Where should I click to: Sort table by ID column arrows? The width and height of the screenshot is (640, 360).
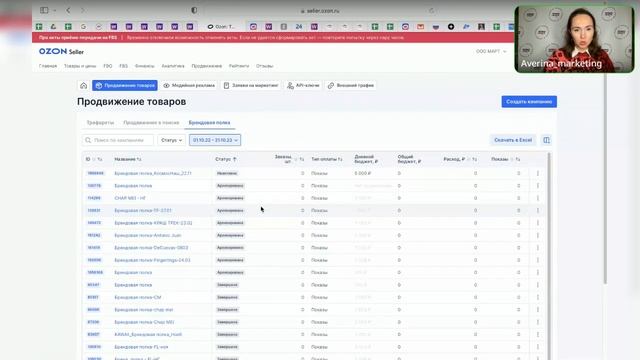(x=100, y=159)
